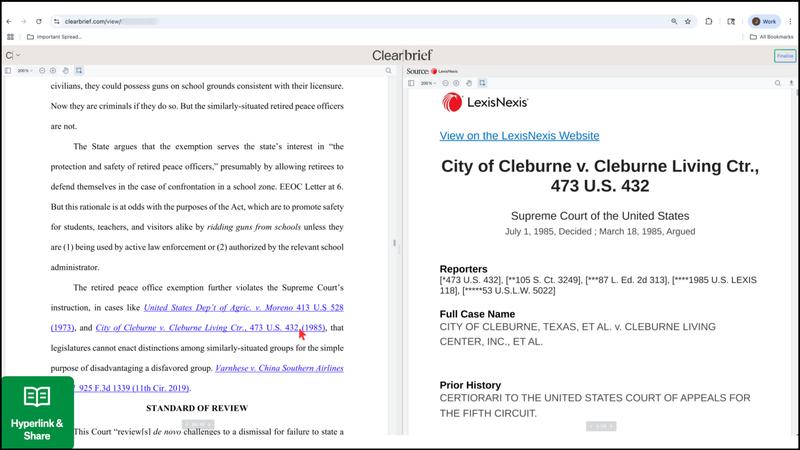Click the Reporters heading in source
The image size is (800, 450).
pos(463,269)
